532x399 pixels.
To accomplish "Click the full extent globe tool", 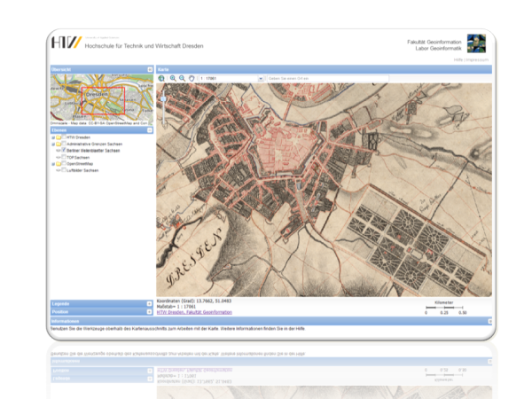I will [x=161, y=78].
